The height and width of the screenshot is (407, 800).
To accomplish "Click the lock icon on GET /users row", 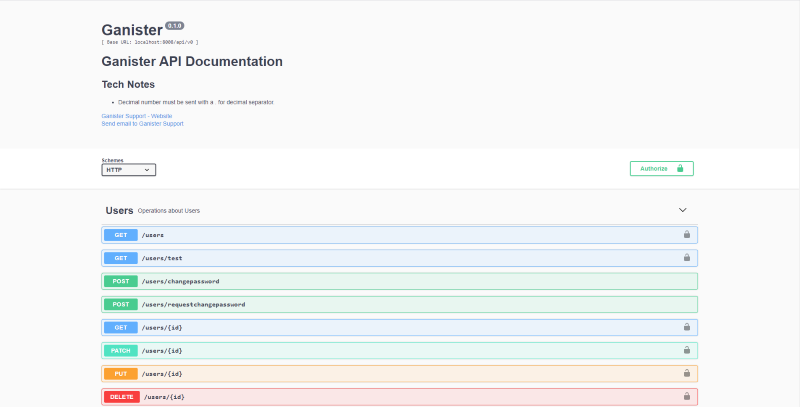I will click(687, 235).
